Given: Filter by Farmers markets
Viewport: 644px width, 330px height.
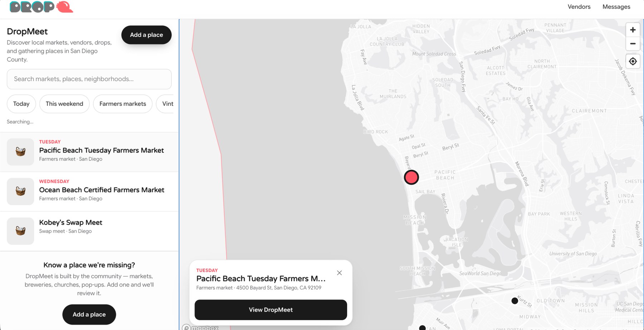Looking at the screenshot, I should [123, 104].
